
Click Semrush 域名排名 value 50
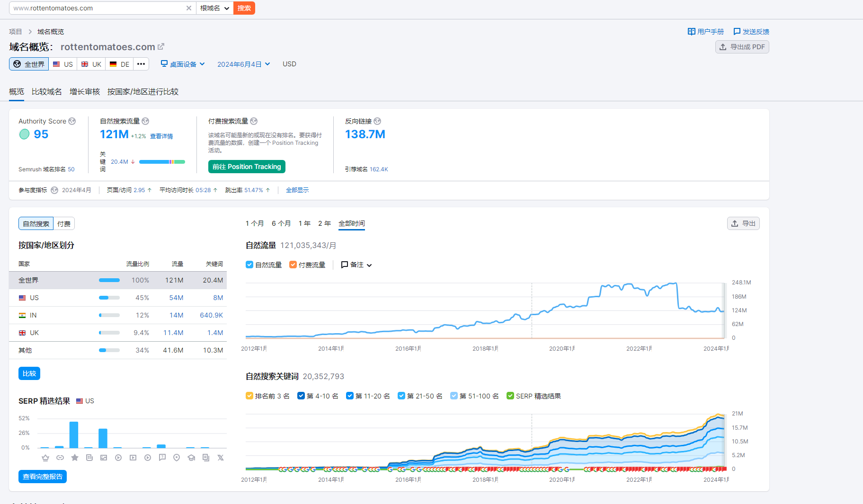tap(71, 169)
